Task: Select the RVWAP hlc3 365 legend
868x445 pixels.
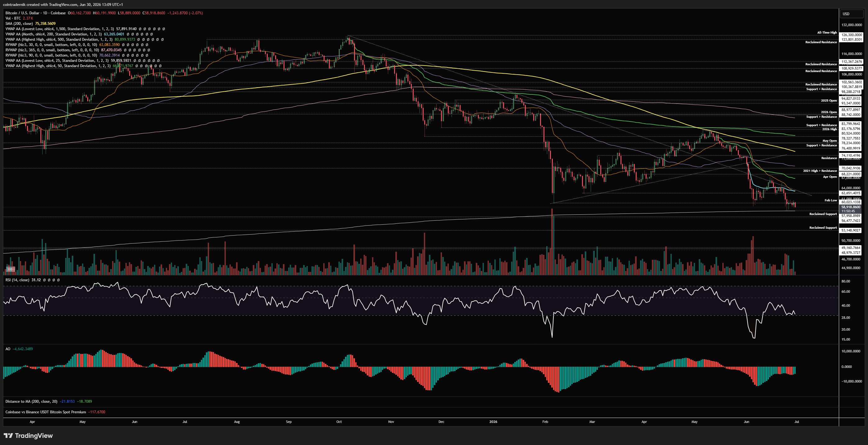Action: click(x=52, y=50)
